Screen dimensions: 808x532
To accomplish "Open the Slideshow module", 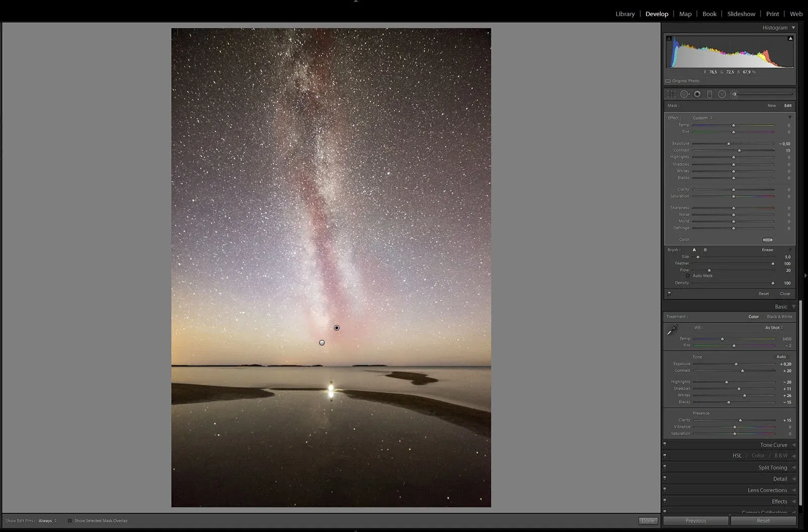I will tap(741, 14).
